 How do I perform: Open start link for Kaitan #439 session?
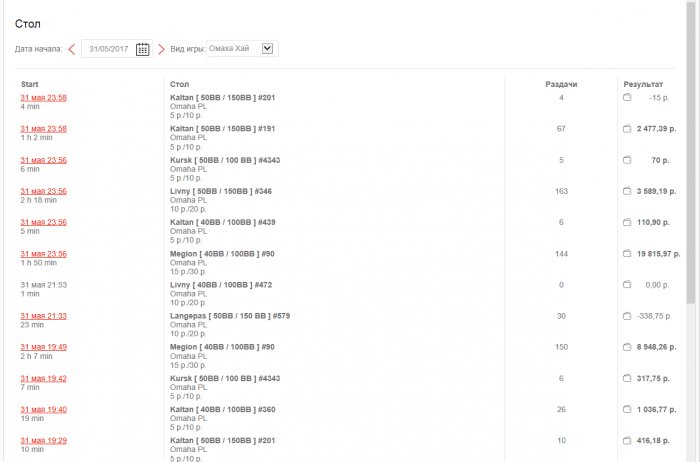coord(43,222)
